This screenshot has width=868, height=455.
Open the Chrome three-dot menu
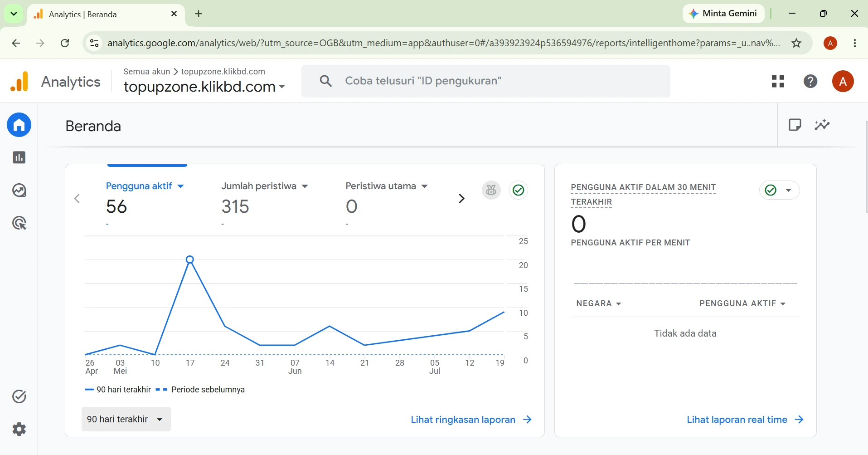855,43
